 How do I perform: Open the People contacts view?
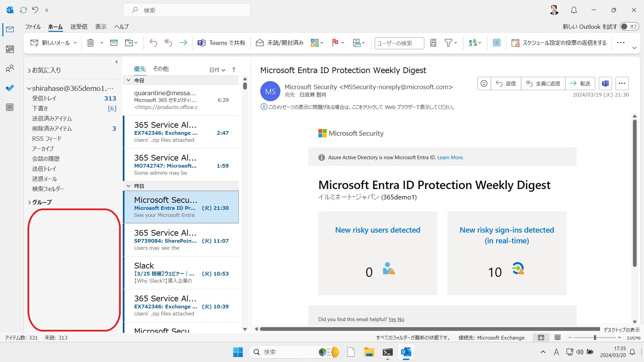pyautogui.click(x=10, y=69)
